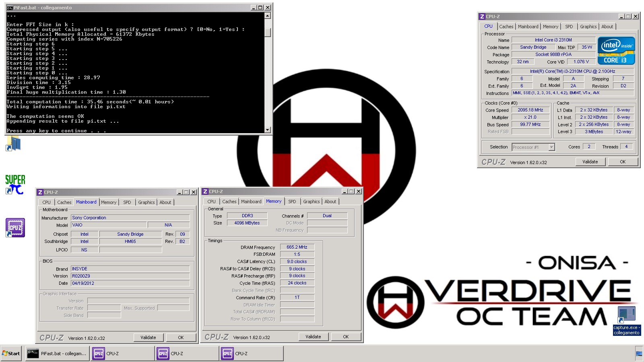Viewport: 644px width, 362px height.
Task: Click Validate in the Mainboard window
Action: coord(148,337)
